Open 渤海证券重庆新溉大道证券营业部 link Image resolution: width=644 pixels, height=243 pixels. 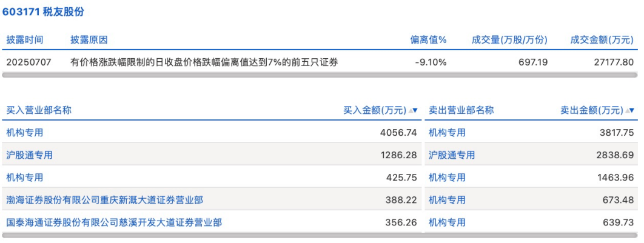104,200
